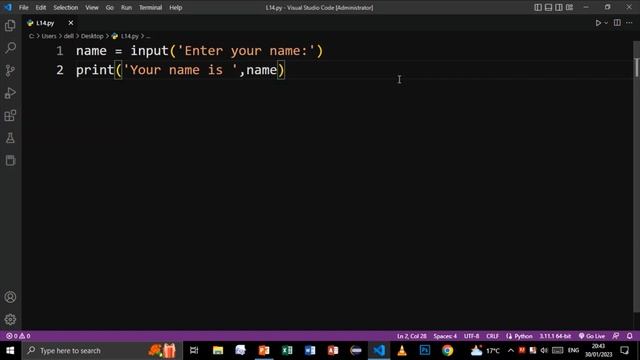This screenshot has width=640, height=360.
Task: Close the L14.py tab
Action: 71,23
